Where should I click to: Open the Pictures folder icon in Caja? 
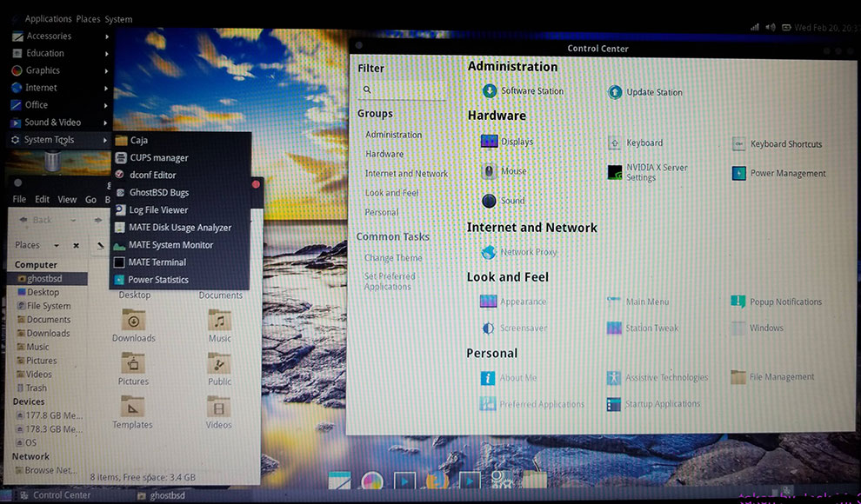coord(133,362)
